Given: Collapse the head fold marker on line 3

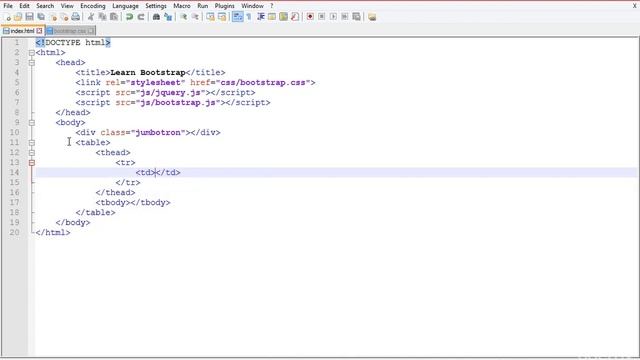Looking at the screenshot, I should [31, 63].
